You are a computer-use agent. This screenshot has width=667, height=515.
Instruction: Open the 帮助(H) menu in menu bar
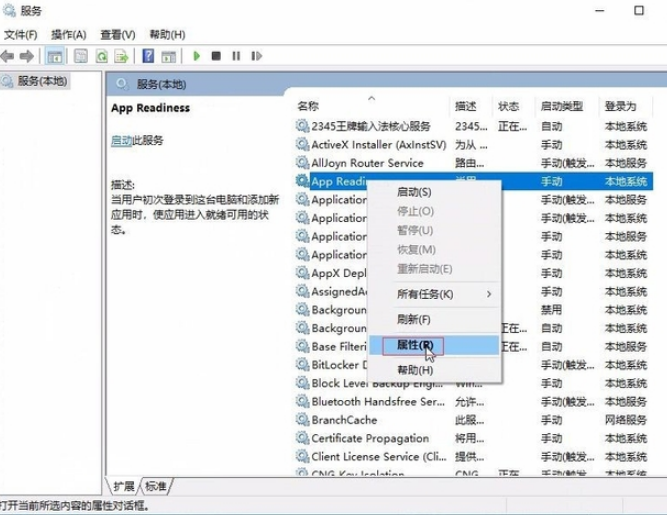pos(167,34)
